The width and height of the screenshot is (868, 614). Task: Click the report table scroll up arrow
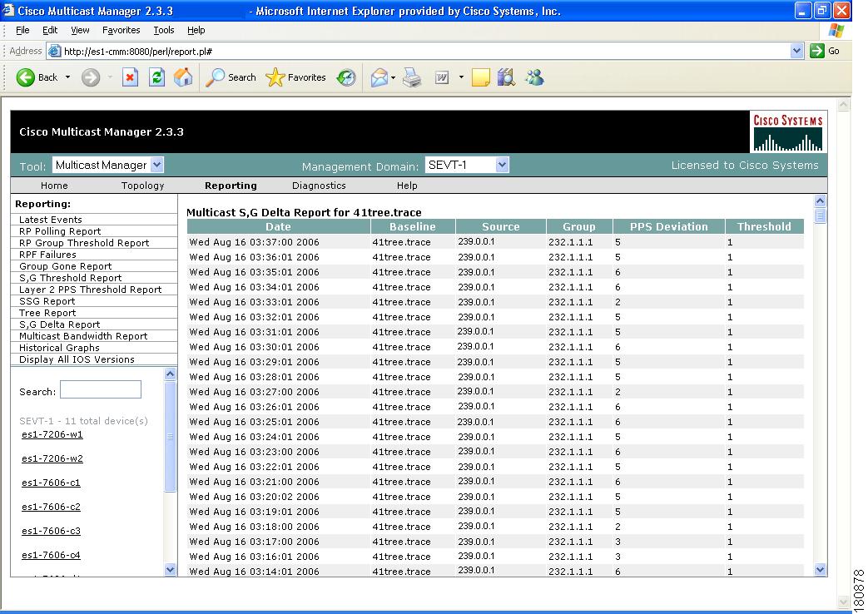point(821,201)
